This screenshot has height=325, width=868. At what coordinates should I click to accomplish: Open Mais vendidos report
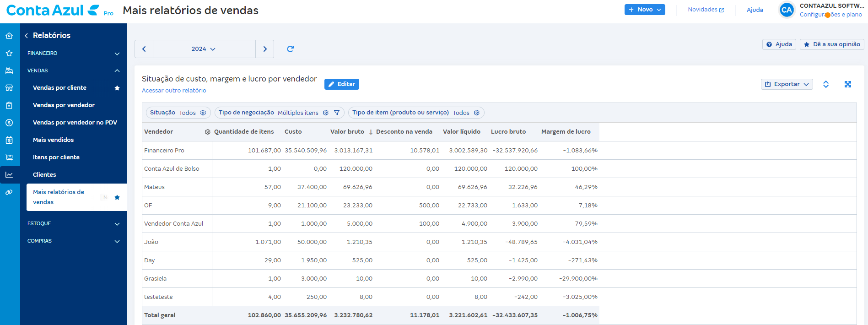pyautogui.click(x=53, y=140)
